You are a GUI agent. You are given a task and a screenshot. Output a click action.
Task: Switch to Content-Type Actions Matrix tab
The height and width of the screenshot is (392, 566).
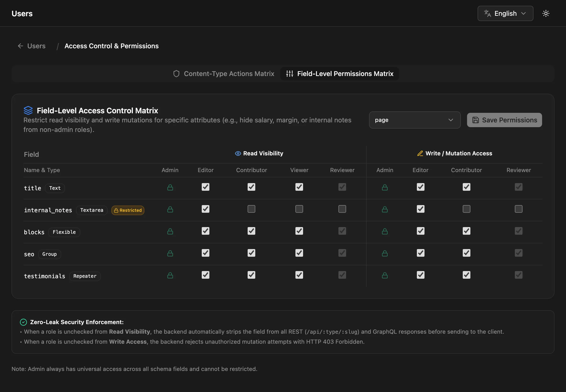pos(223,74)
